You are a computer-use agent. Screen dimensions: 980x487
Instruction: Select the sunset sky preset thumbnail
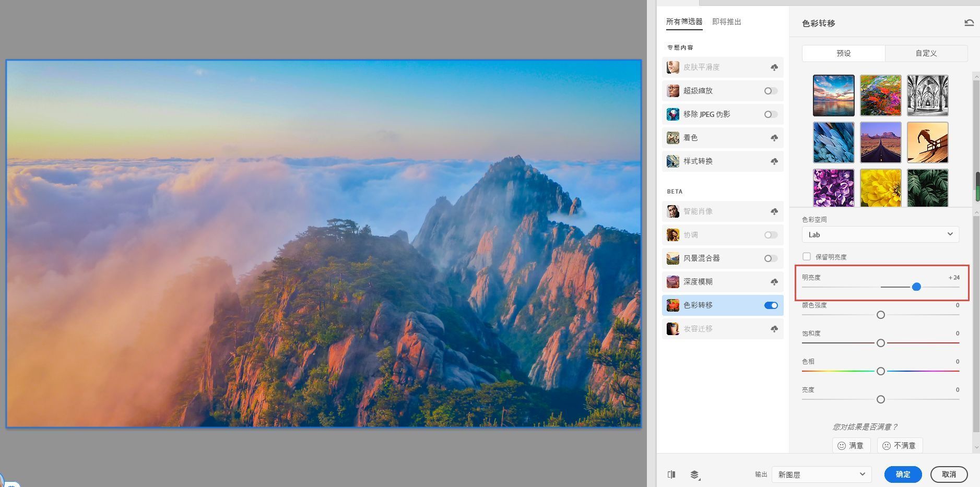(832, 95)
